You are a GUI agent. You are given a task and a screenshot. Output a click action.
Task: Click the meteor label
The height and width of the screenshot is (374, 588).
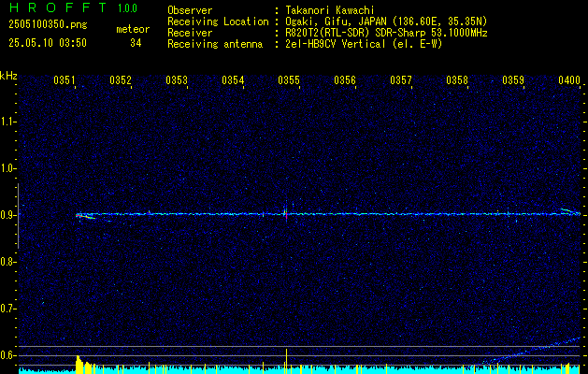133,29
